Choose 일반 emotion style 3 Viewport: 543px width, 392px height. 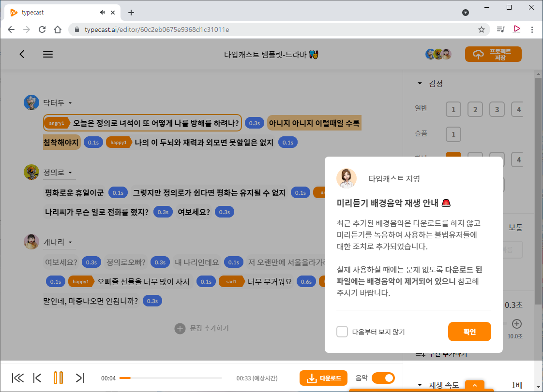[x=497, y=109]
